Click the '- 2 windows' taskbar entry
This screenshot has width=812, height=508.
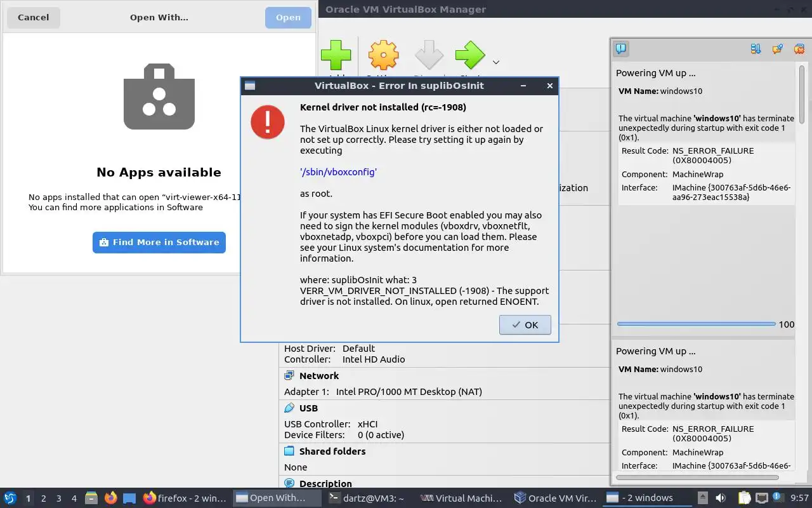coord(648,498)
